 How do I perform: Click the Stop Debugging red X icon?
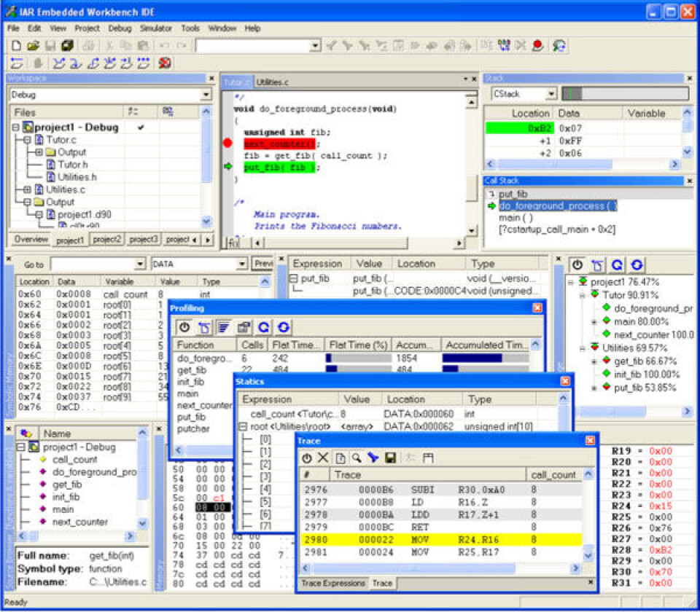[165, 63]
